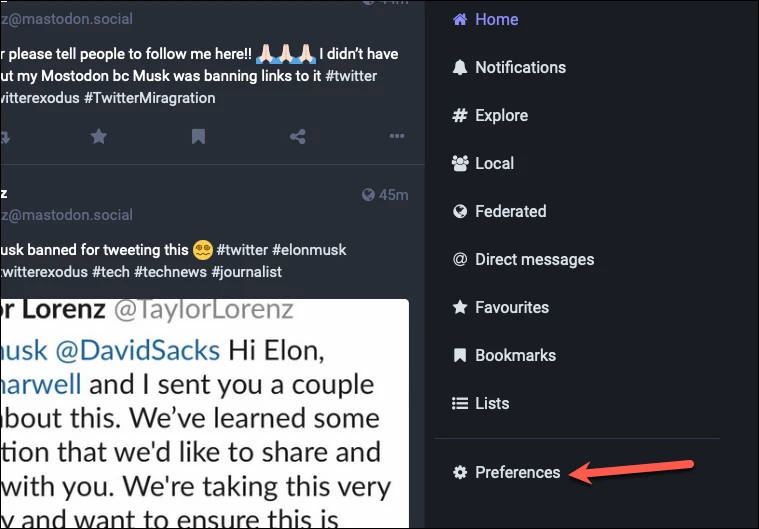This screenshot has height=529, width=759.
Task: Open the Lists page
Action: (481, 403)
